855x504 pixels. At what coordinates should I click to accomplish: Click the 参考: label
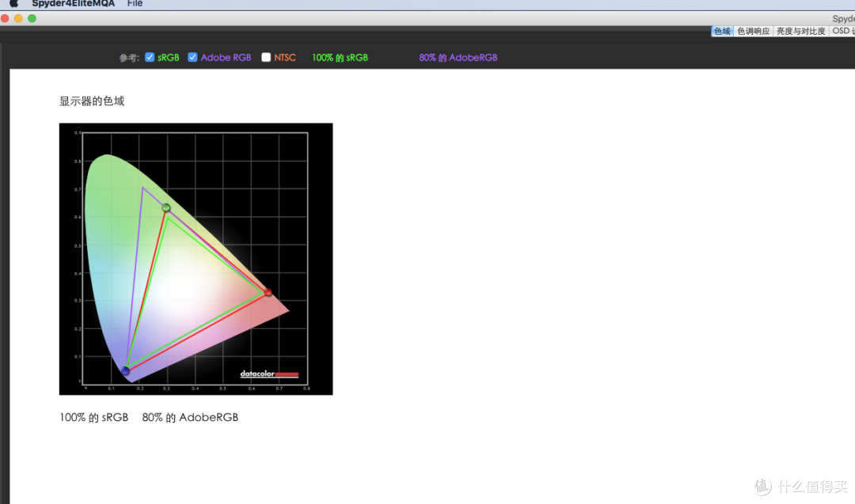click(x=129, y=58)
